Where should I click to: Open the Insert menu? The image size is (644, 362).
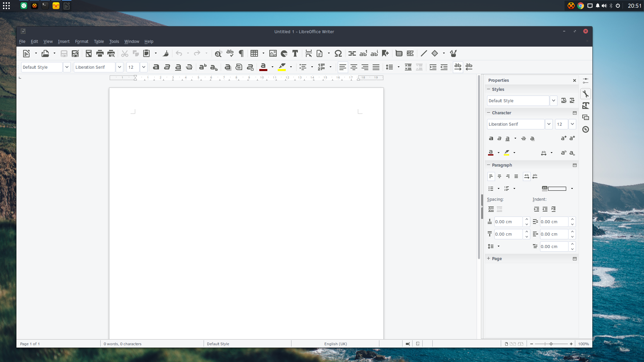(x=64, y=42)
